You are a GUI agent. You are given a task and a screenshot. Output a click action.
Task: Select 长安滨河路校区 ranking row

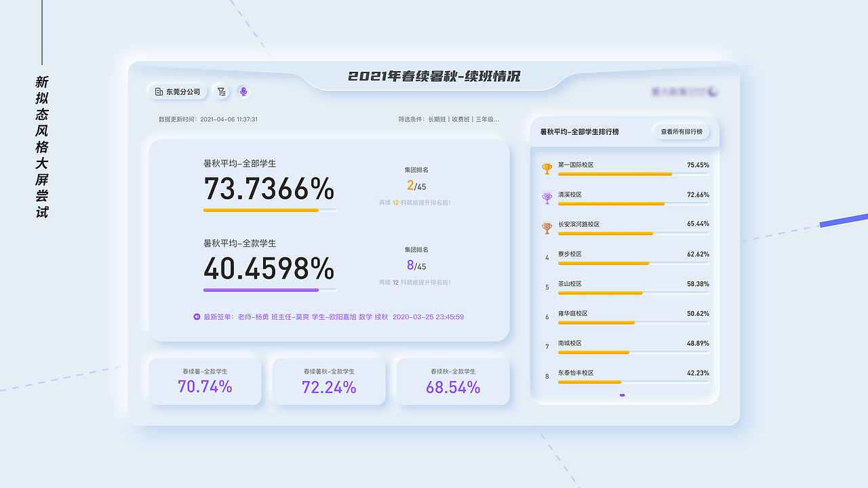point(625,228)
